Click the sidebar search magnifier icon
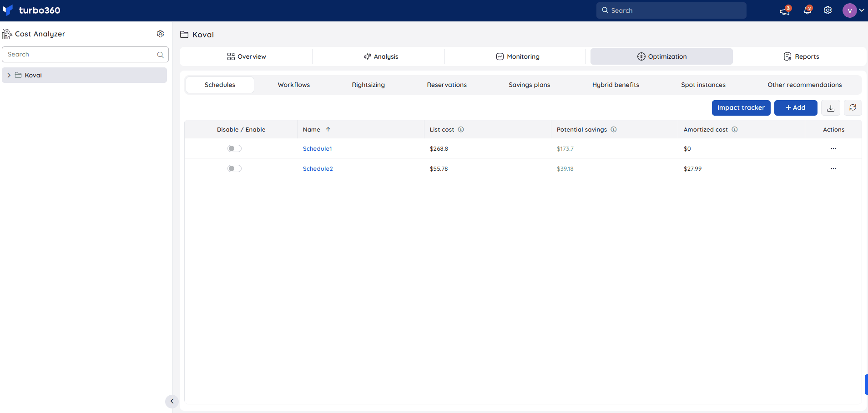 click(x=160, y=55)
